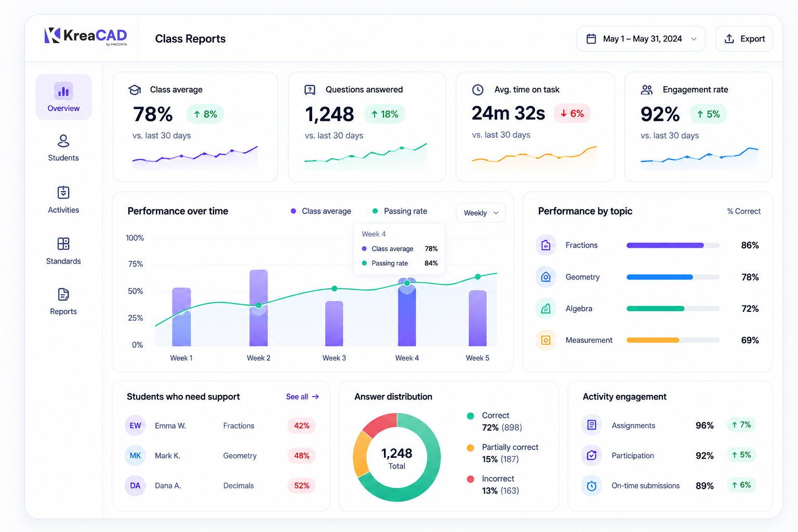Select the Week 5 bar in chart

pos(477,318)
